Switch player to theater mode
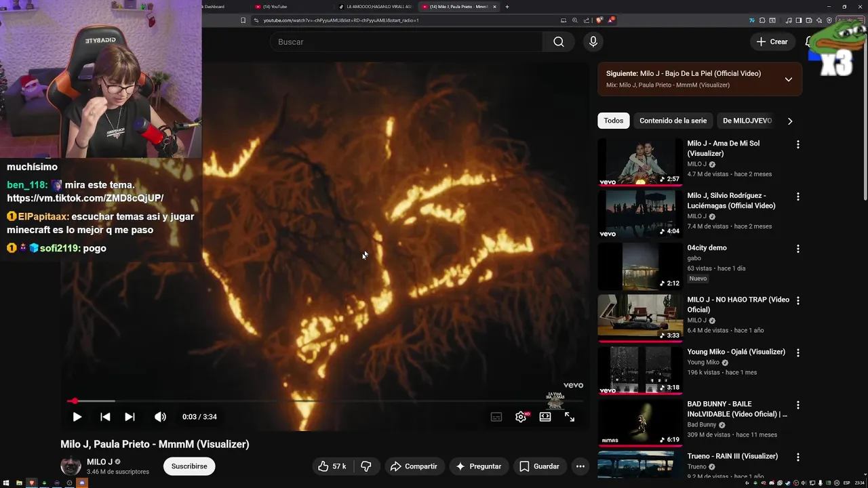 pyautogui.click(x=545, y=417)
